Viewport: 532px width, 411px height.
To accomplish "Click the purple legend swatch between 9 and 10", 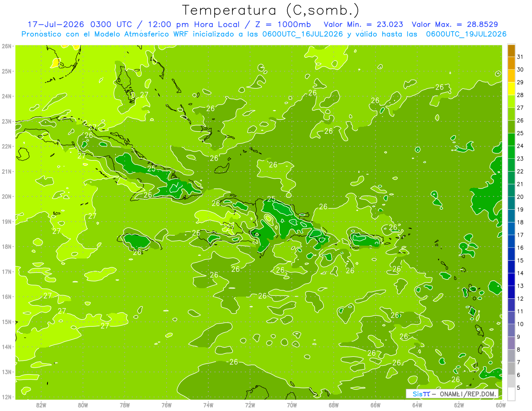I will tap(512, 330).
